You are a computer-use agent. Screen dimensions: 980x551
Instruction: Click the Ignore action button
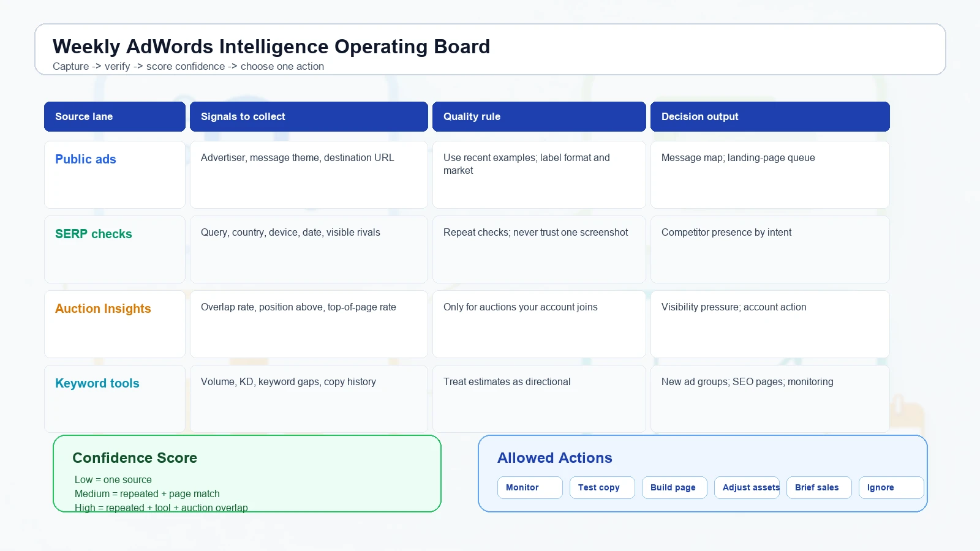891,487
